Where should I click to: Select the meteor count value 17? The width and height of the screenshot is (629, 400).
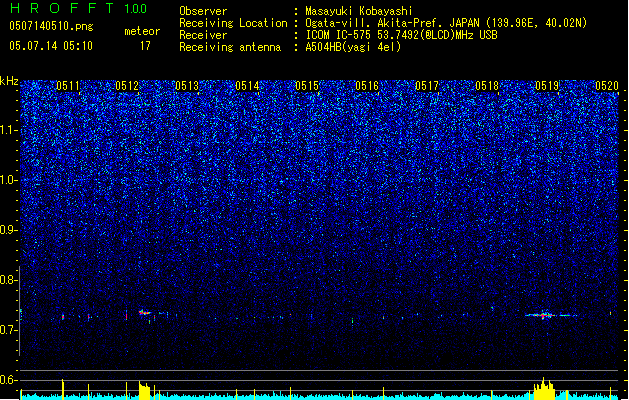pos(145,46)
